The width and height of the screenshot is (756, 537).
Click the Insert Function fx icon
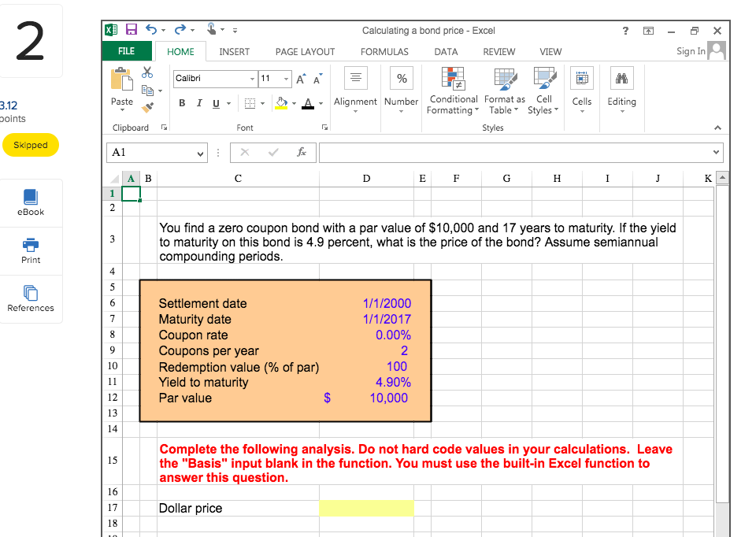(x=302, y=152)
